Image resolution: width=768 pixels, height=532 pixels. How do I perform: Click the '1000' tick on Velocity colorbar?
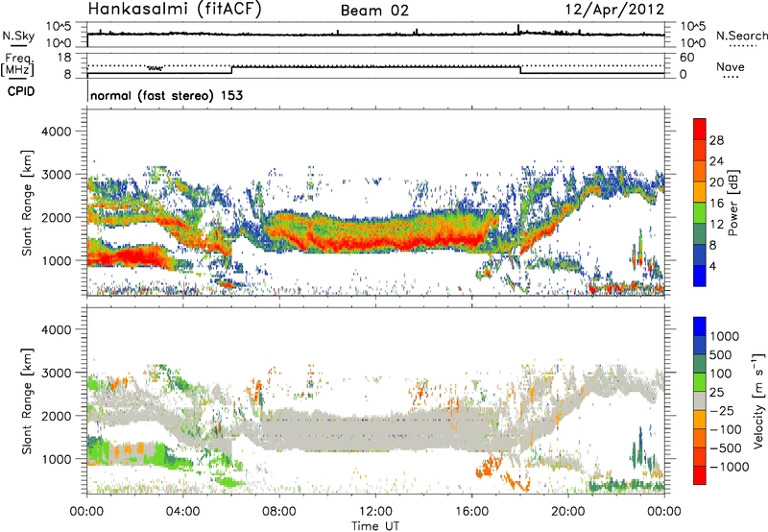725,336
